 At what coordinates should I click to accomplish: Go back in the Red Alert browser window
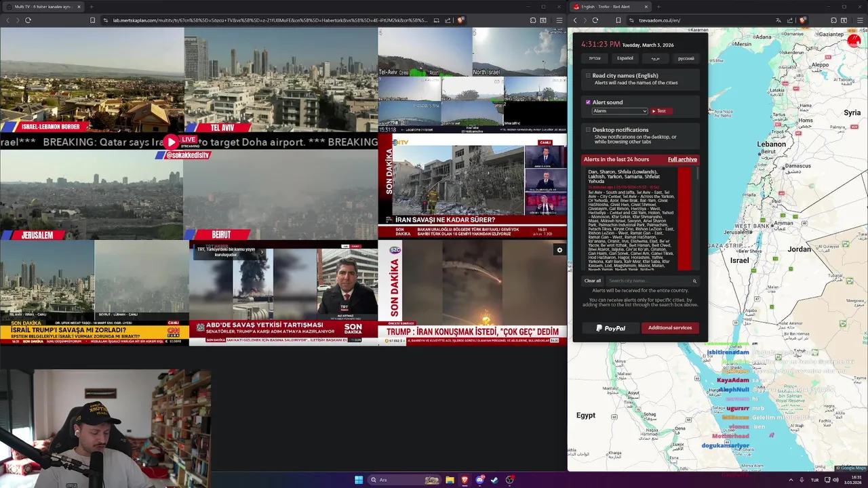(575, 20)
